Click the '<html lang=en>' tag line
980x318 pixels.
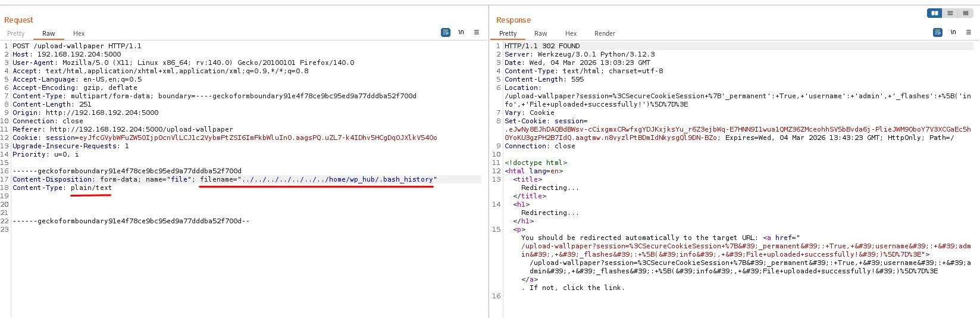(x=534, y=171)
